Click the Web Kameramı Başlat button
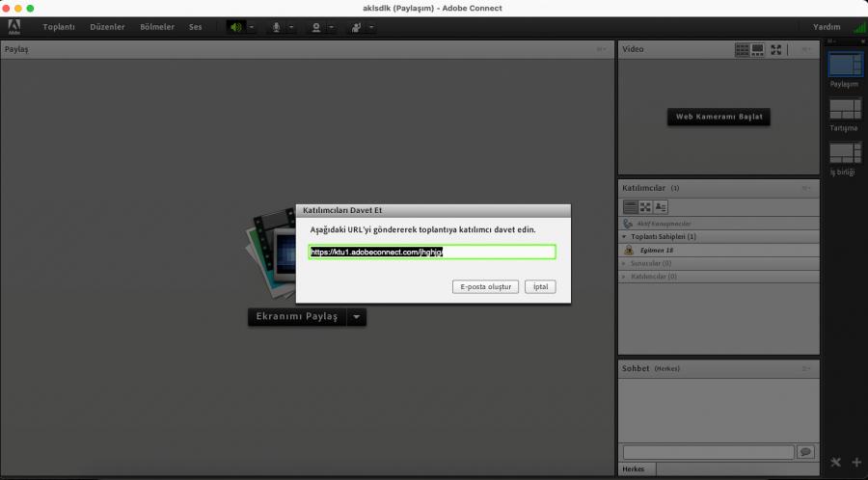 click(x=719, y=117)
